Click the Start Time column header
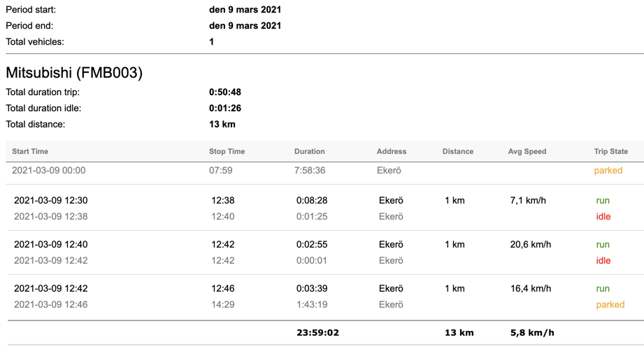 [x=30, y=151]
